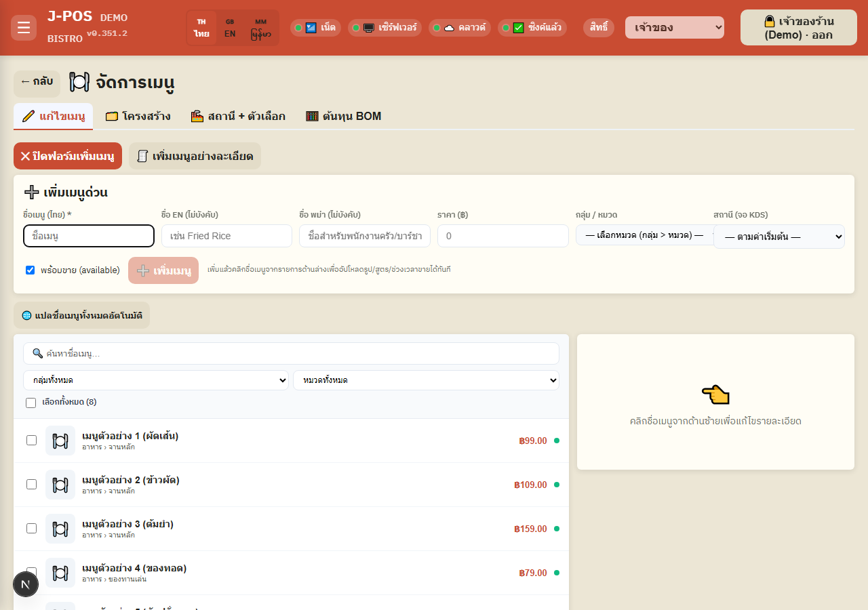Click the ค้นหาชื่อเมนู search box
The width and height of the screenshot is (868, 610).
(x=291, y=354)
